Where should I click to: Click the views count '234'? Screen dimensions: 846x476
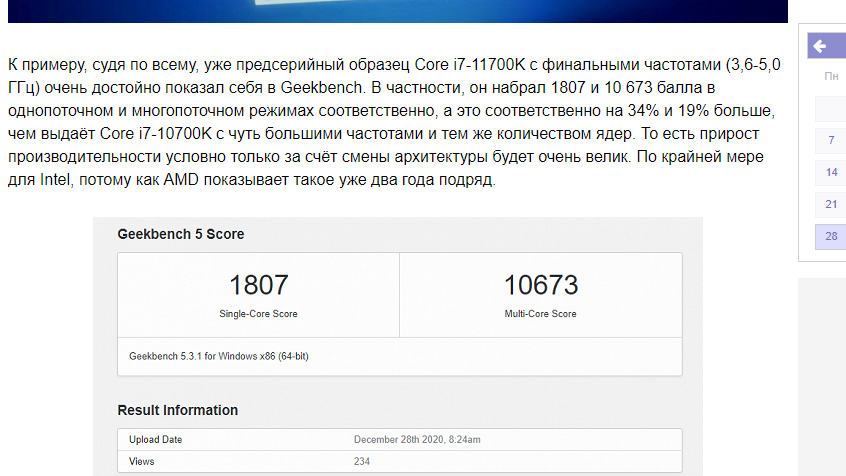click(x=361, y=461)
